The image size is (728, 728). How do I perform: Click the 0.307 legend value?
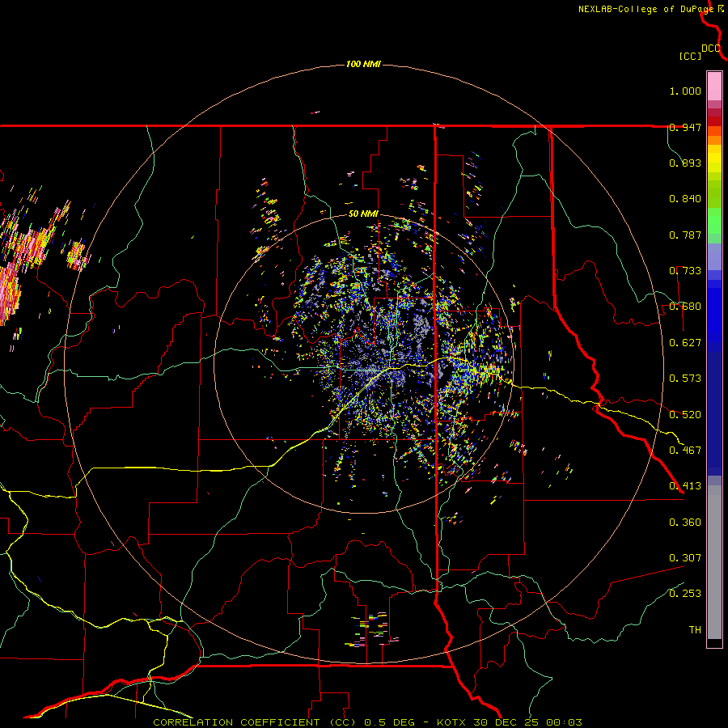click(685, 558)
